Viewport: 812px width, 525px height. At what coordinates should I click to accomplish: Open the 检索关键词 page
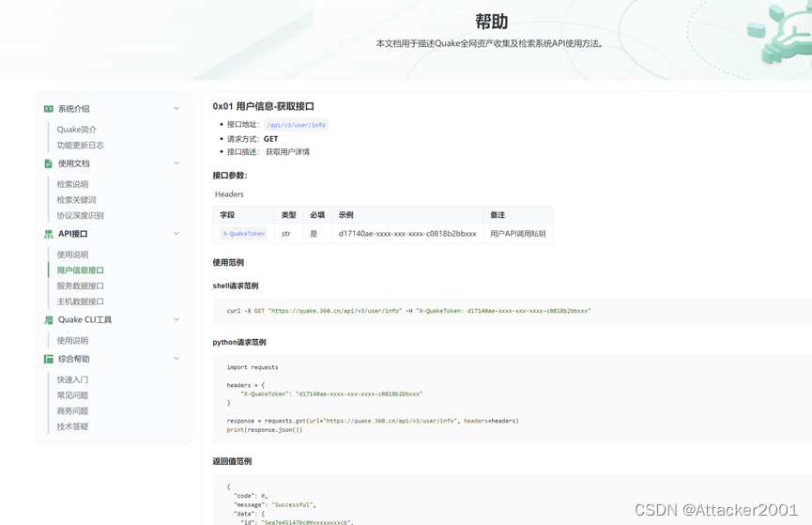(77, 200)
